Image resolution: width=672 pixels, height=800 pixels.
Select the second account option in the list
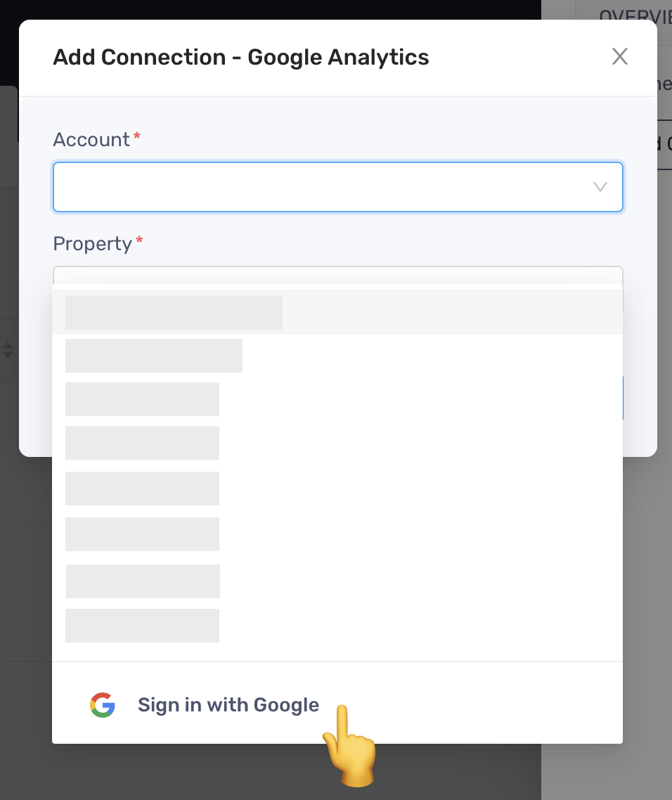pos(337,356)
